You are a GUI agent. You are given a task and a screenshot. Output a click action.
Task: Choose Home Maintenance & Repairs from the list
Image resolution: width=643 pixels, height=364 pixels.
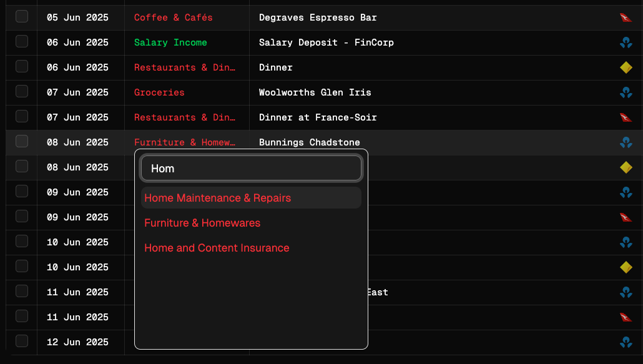[x=218, y=198]
